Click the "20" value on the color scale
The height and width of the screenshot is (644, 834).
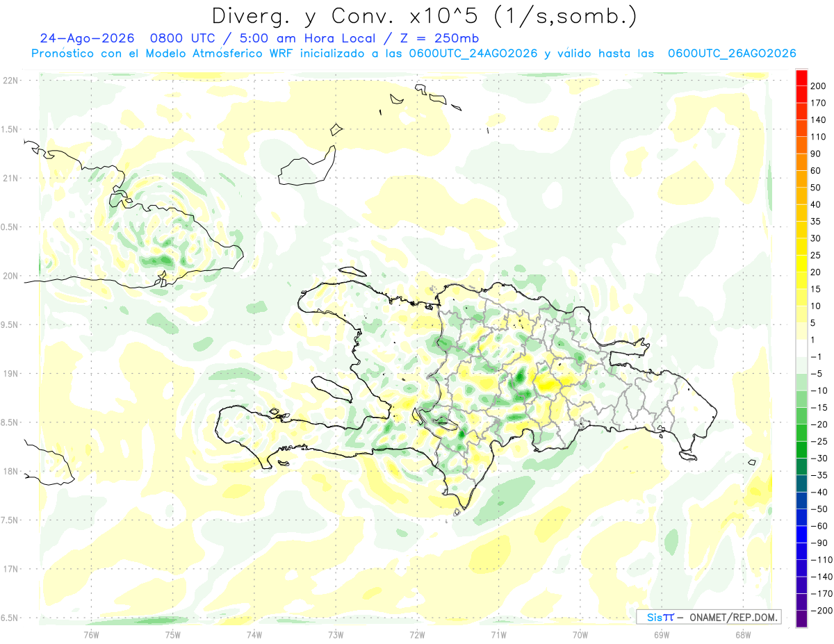817,272
